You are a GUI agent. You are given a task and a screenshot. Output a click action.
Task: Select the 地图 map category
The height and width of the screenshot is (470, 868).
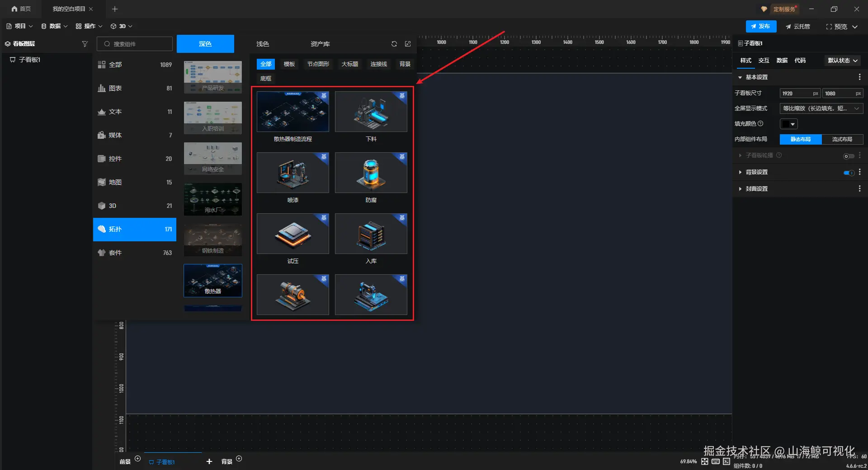point(135,182)
